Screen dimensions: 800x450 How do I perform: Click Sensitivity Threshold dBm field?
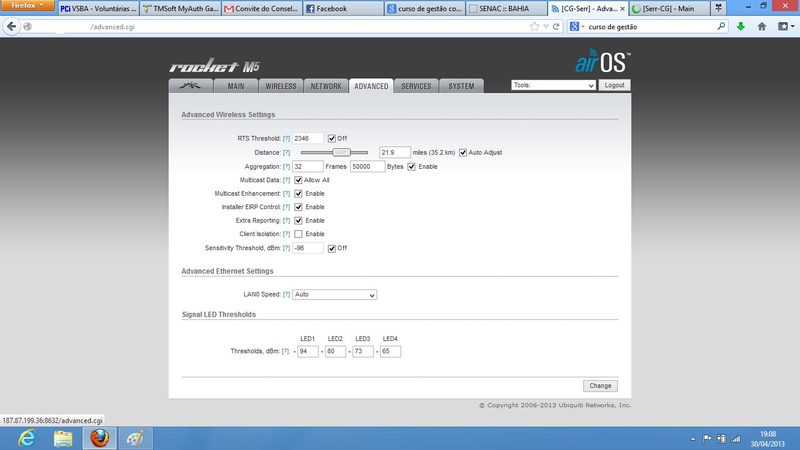coord(308,248)
